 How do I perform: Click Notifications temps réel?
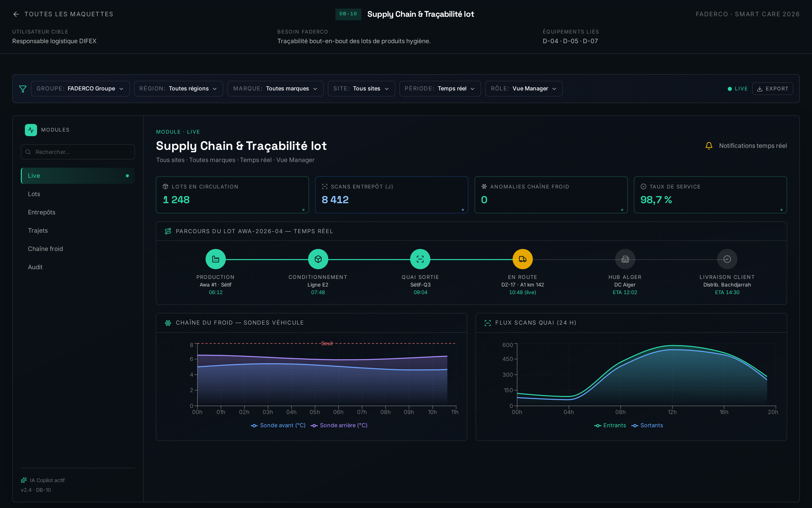(753, 146)
